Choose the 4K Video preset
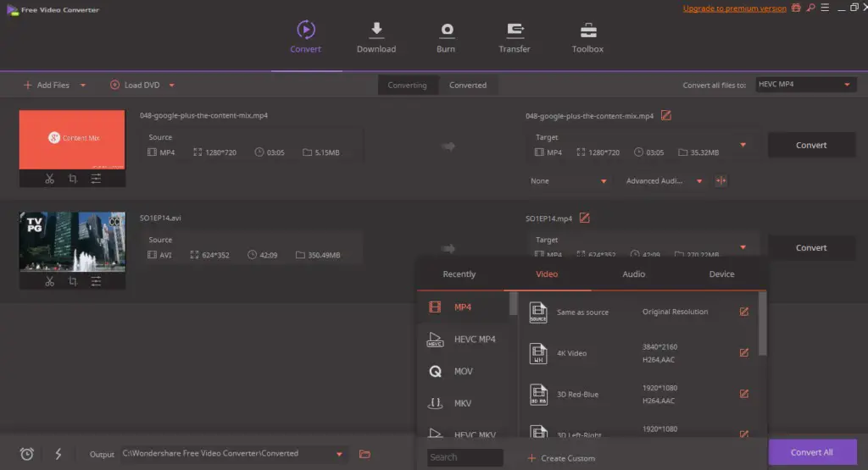868x470 pixels. point(639,353)
